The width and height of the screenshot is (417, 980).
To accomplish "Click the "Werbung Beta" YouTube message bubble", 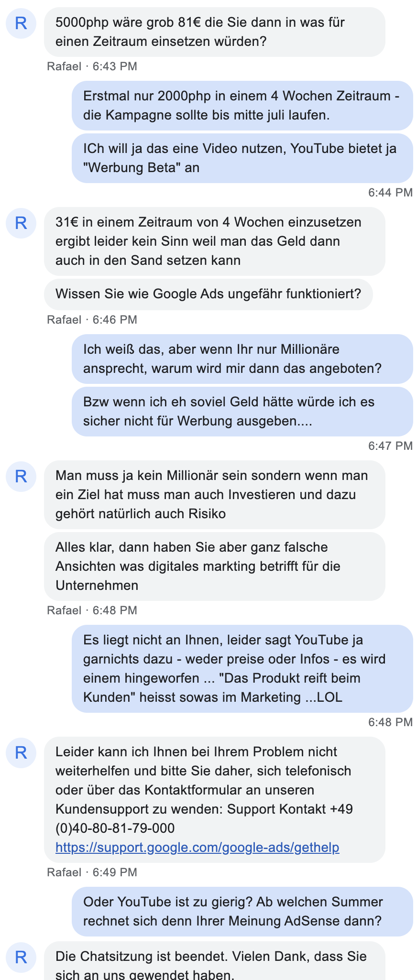I will click(x=242, y=158).
